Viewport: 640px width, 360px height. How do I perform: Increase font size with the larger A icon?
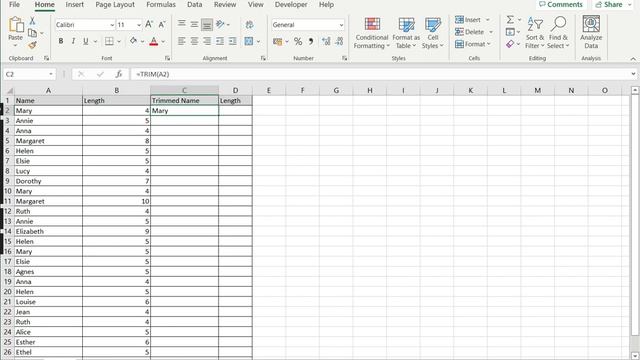(149, 24)
